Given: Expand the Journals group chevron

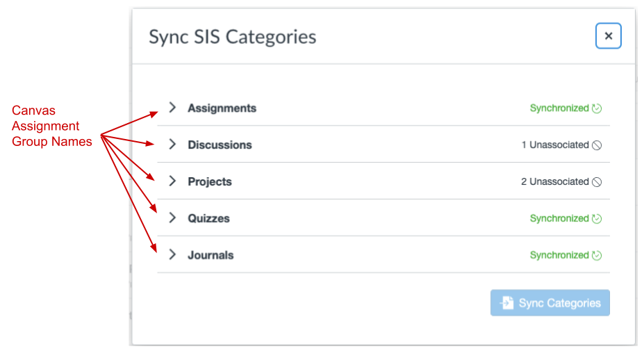Looking at the screenshot, I should (173, 255).
